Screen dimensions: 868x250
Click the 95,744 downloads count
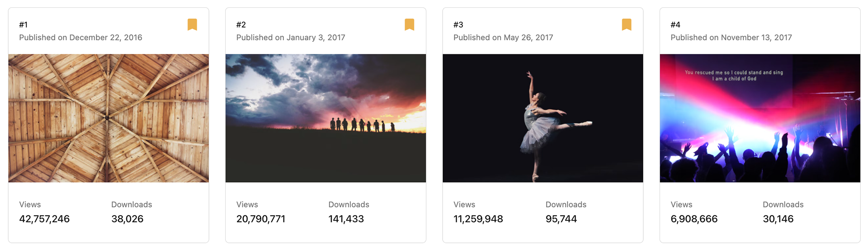[561, 219]
